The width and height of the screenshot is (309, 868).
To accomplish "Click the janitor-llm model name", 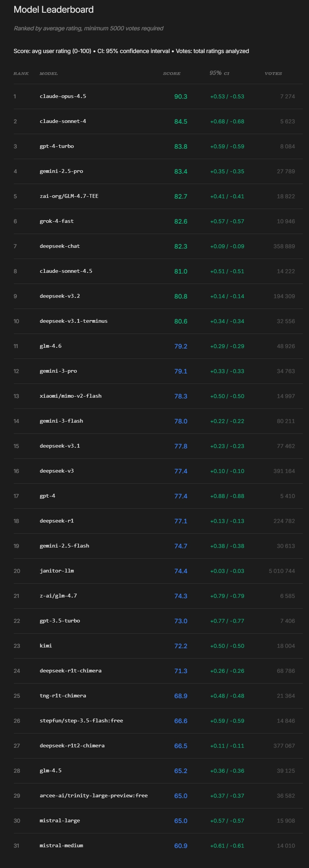I will click(x=57, y=571).
